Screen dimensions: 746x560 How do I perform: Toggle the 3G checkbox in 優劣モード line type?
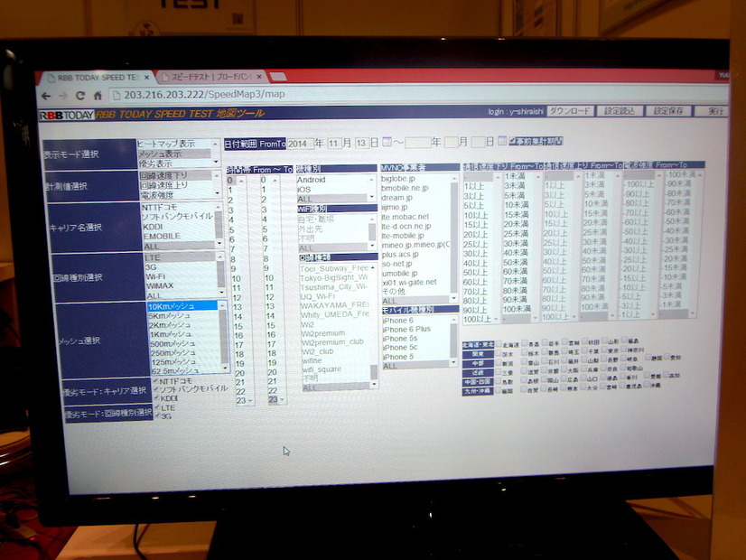[x=157, y=415]
